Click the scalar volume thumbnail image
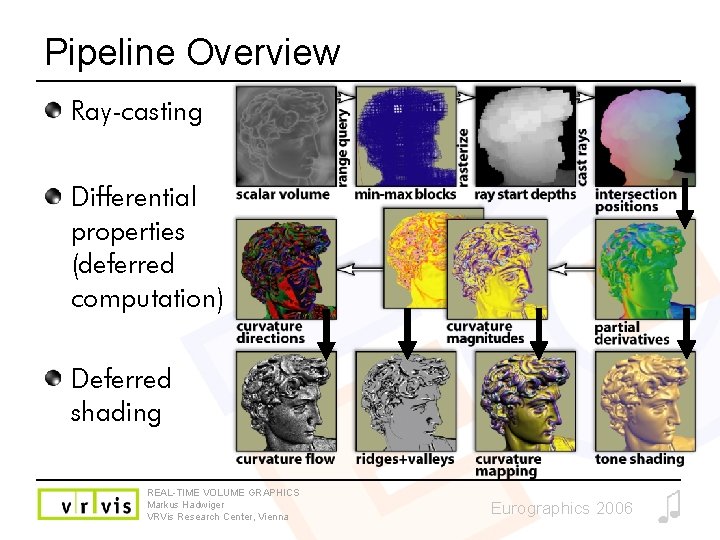The height and width of the screenshot is (540, 720). (286, 136)
